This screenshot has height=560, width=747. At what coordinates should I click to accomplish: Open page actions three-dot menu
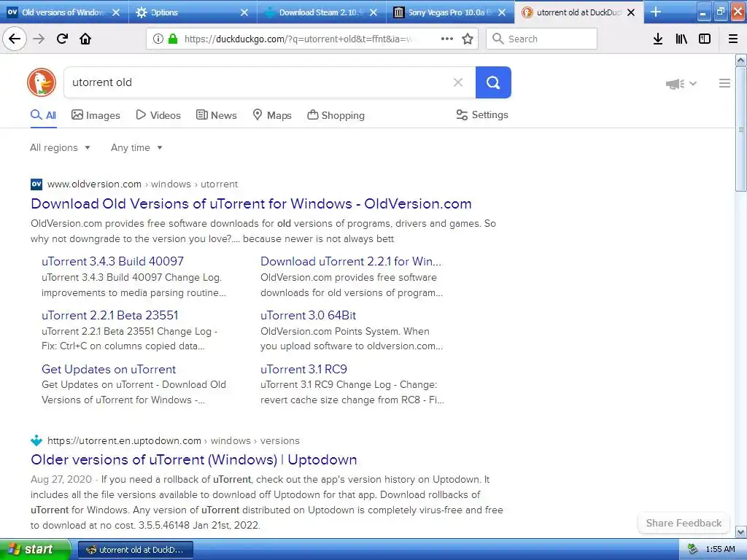pos(447,39)
